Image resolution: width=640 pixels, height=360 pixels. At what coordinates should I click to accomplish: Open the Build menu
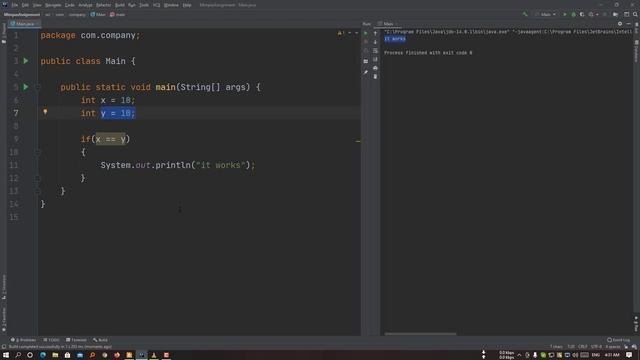[x=120, y=5]
